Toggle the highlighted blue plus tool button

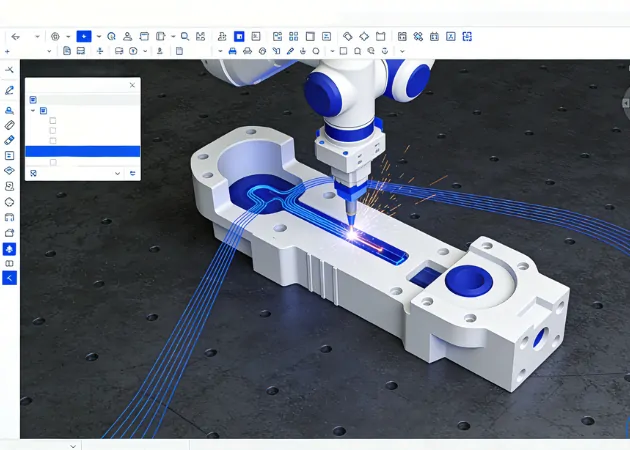(x=84, y=37)
